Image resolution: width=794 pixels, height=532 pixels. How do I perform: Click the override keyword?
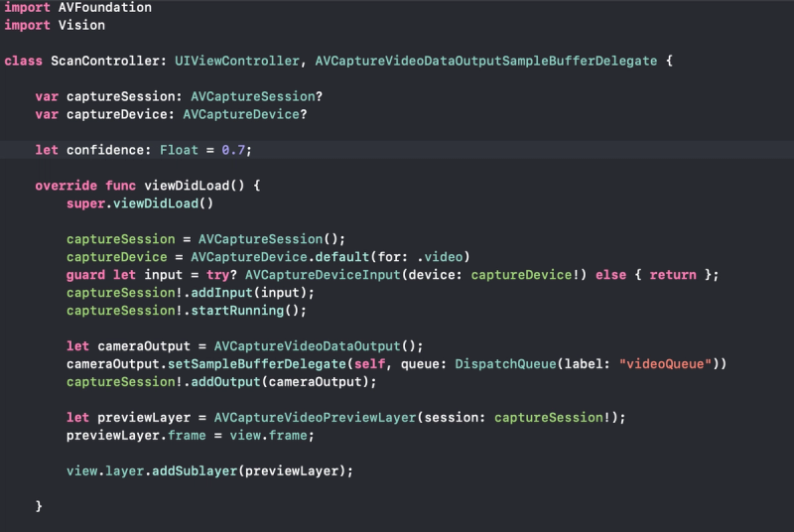pyautogui.click(x=66, y=186)
